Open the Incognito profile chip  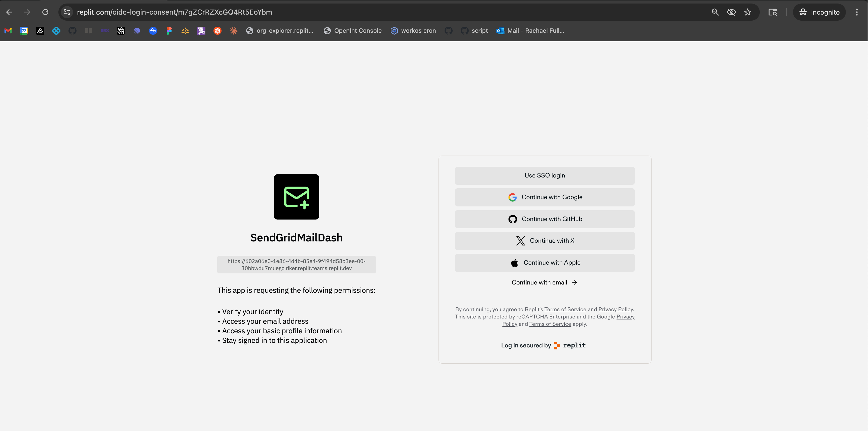click(x=819, y=12)
